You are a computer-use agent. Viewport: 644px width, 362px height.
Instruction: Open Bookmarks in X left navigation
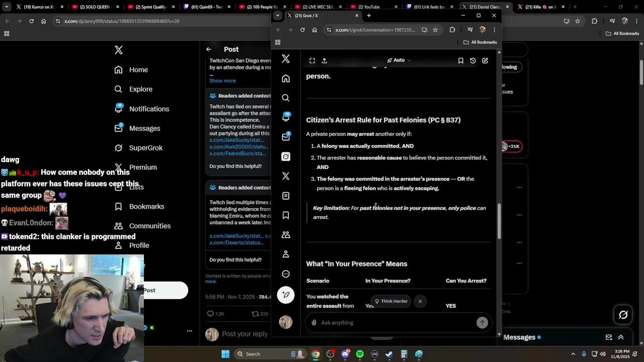pyautogui.click(x=139, y=207)
